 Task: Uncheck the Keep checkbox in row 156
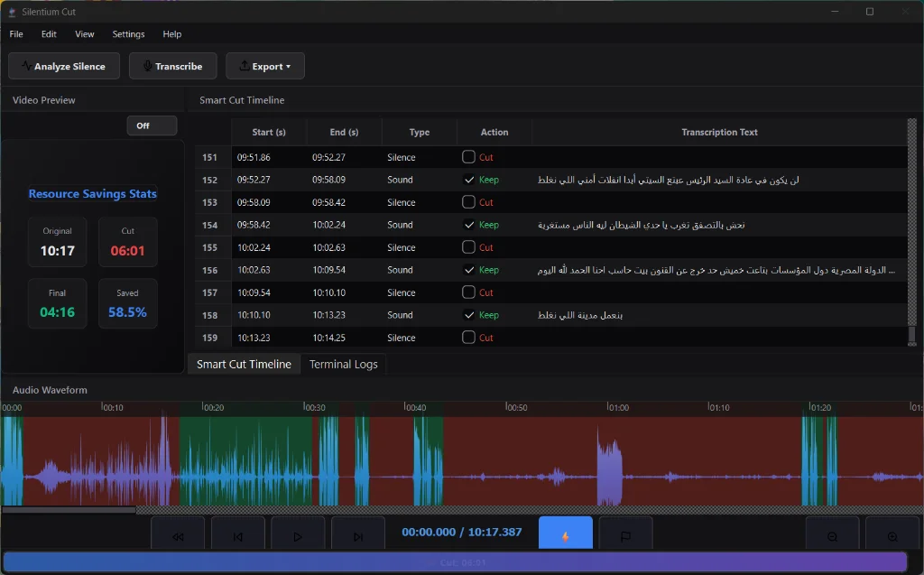pos(468,270)
